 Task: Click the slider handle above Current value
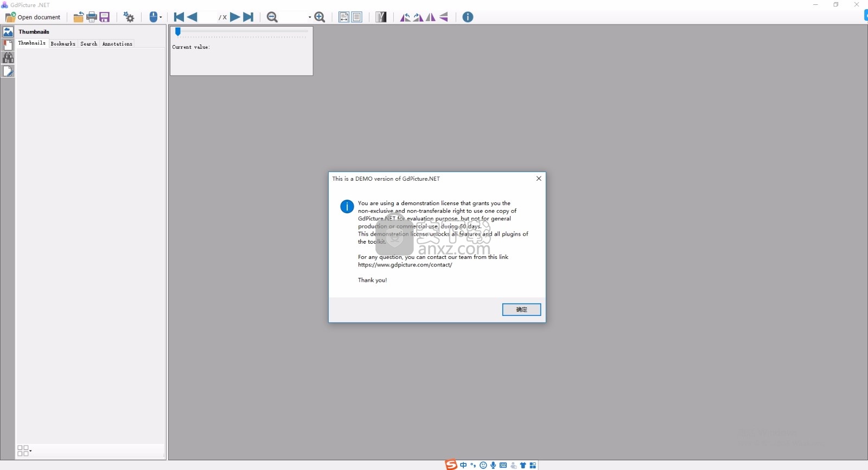click(178, 32)
